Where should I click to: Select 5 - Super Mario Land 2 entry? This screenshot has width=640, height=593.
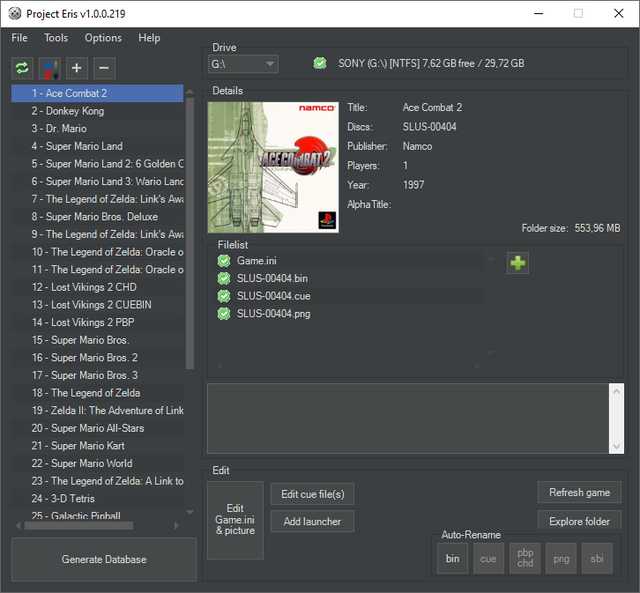point(98,164)
